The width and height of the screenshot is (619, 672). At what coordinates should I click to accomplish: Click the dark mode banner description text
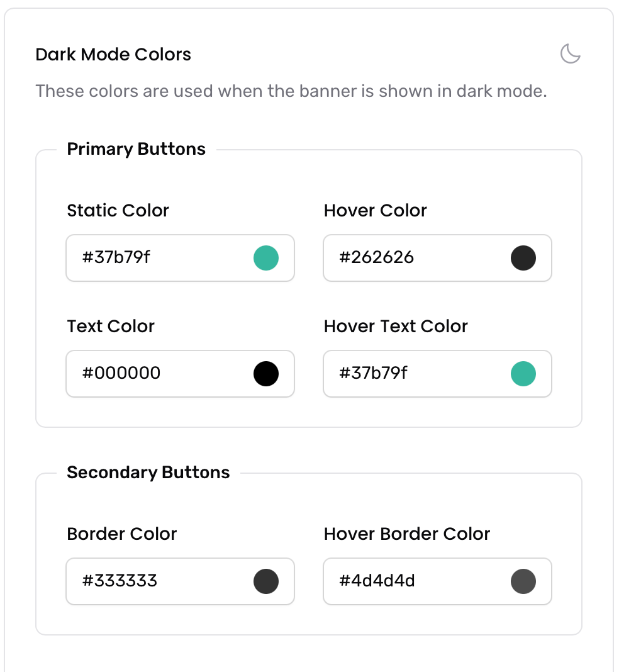(x=291, y=91)
